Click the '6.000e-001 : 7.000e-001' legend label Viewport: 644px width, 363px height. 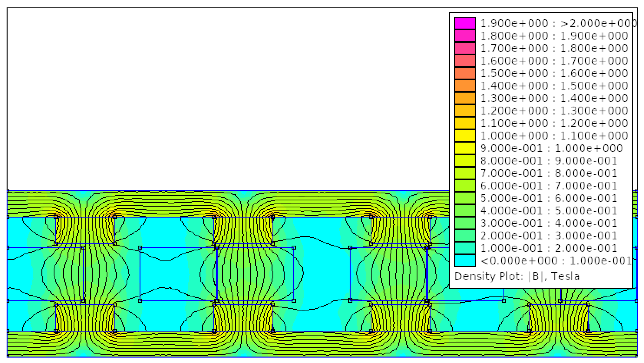[549, 186]
